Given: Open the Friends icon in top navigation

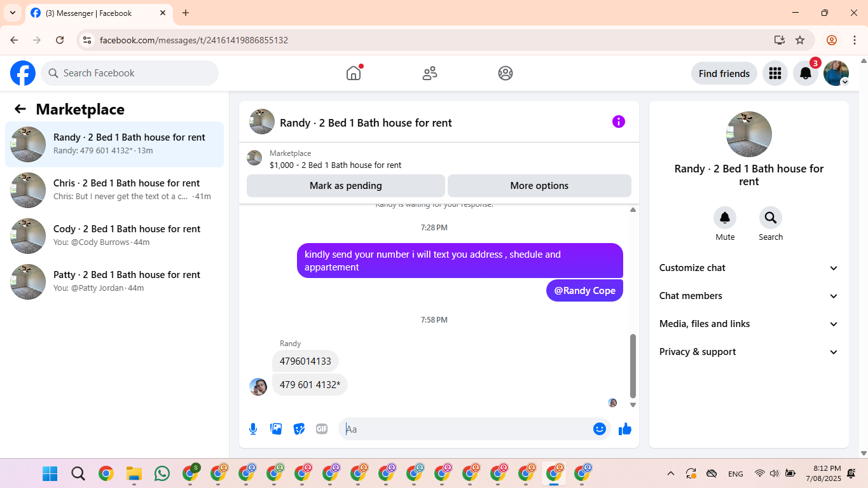Looking at the screenshot, I should point(430,73).
